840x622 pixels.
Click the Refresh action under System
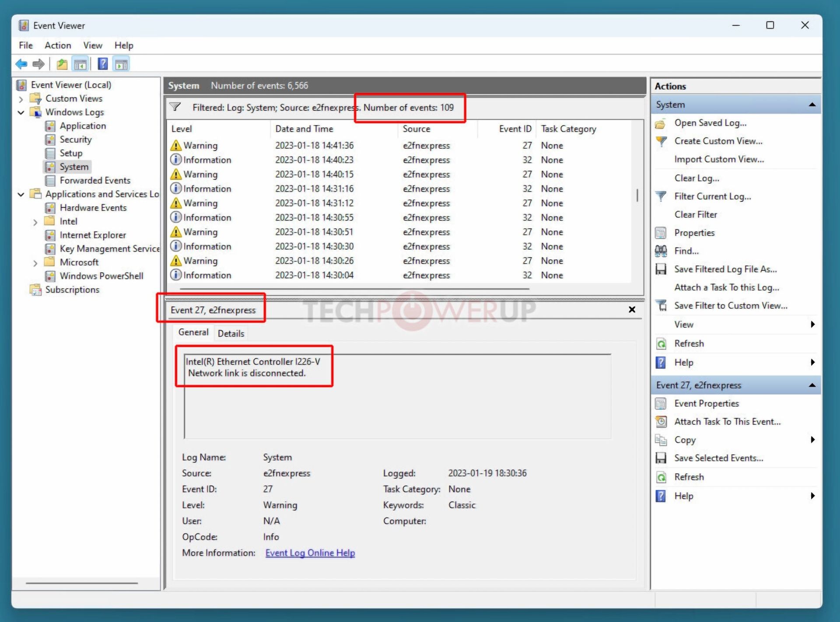pos(689,344)
